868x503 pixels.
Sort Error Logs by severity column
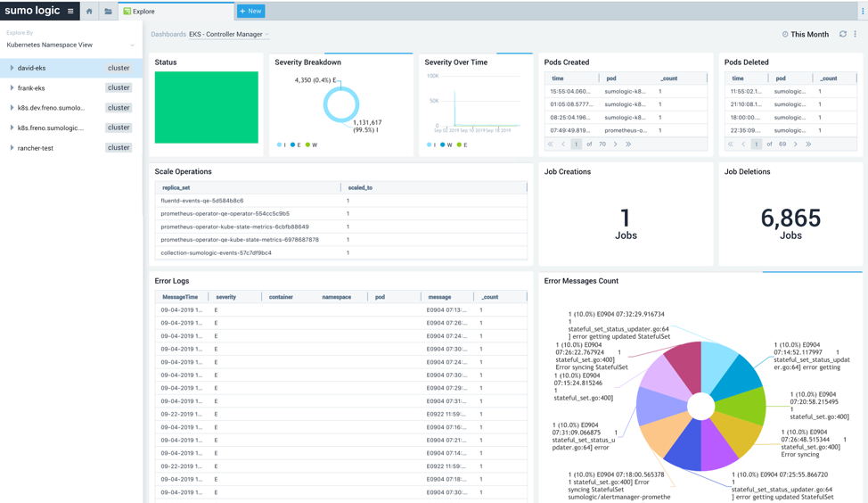point(225,297)
